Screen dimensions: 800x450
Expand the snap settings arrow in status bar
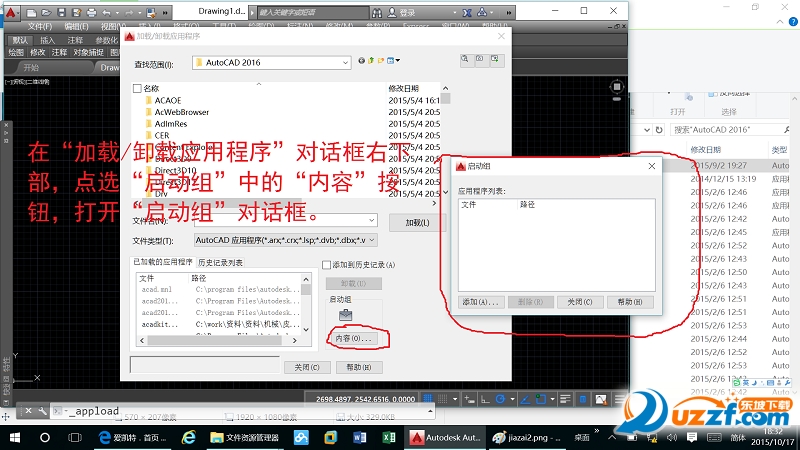[x=455, y=399]
